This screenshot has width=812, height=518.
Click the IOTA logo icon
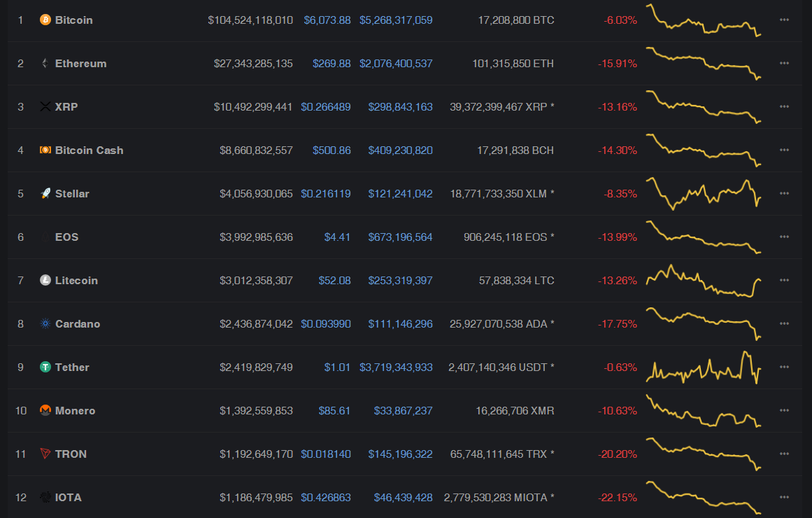click(x=45, y=497)
